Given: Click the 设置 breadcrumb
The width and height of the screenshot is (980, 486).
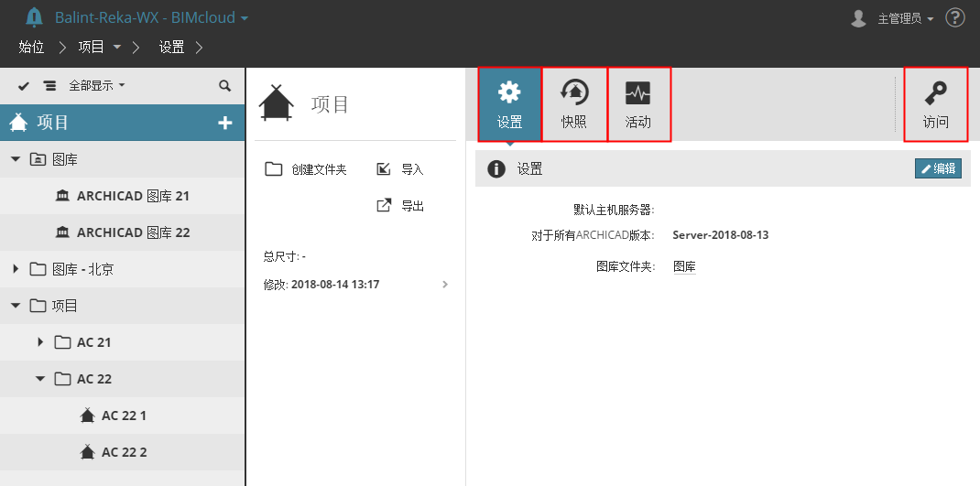Looking at the screenshot, I should coord(171,47).
